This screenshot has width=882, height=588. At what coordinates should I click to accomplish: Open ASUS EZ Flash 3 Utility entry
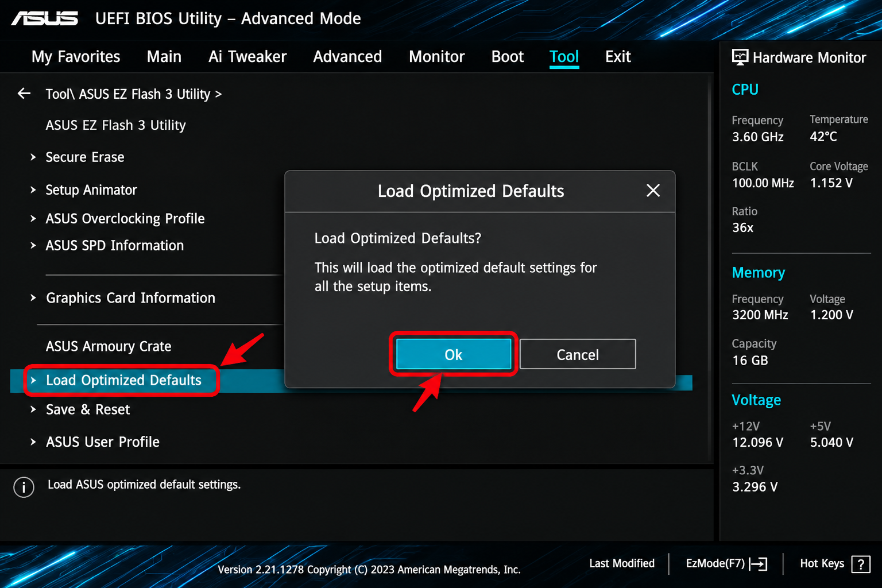[x=116, y=125]
